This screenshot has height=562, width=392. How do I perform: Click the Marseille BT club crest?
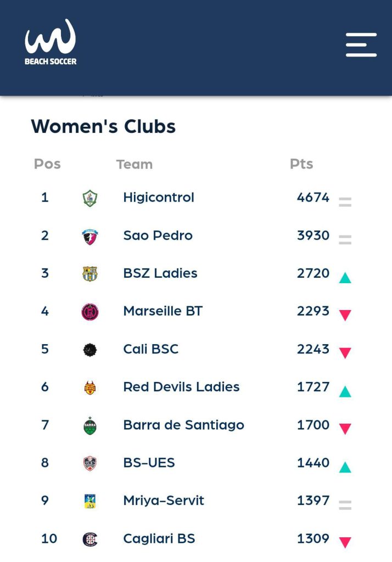point(89,312)
